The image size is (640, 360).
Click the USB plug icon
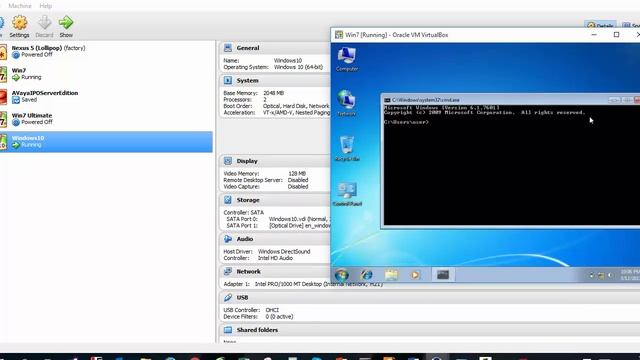(x=228, y=298)
